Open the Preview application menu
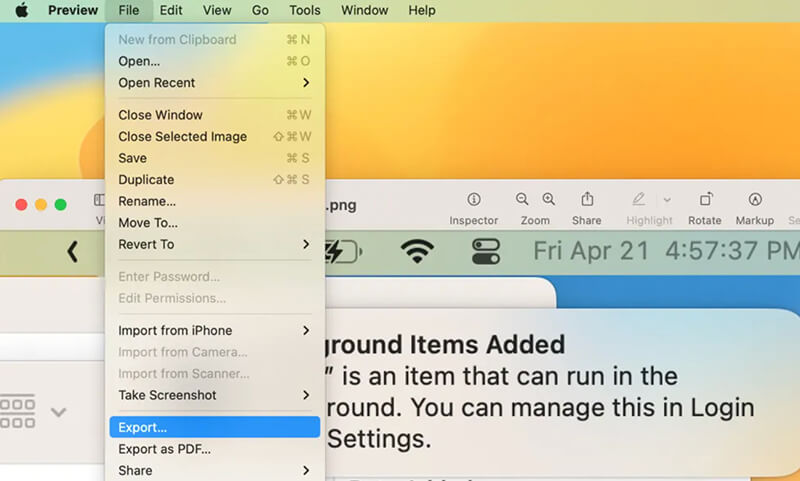 [73, 10]
